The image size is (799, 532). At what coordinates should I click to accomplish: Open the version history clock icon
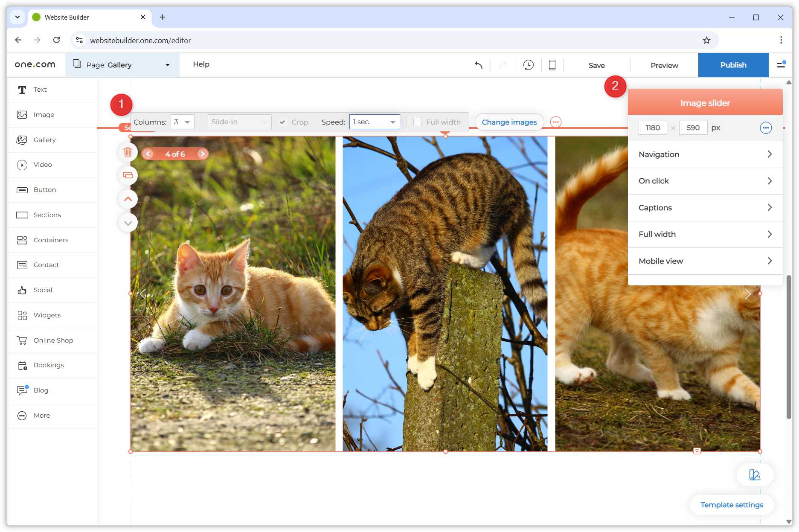coord(528,65)
